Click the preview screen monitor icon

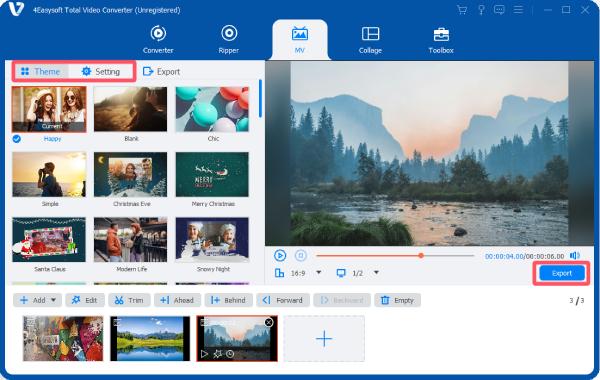point(341,273)
